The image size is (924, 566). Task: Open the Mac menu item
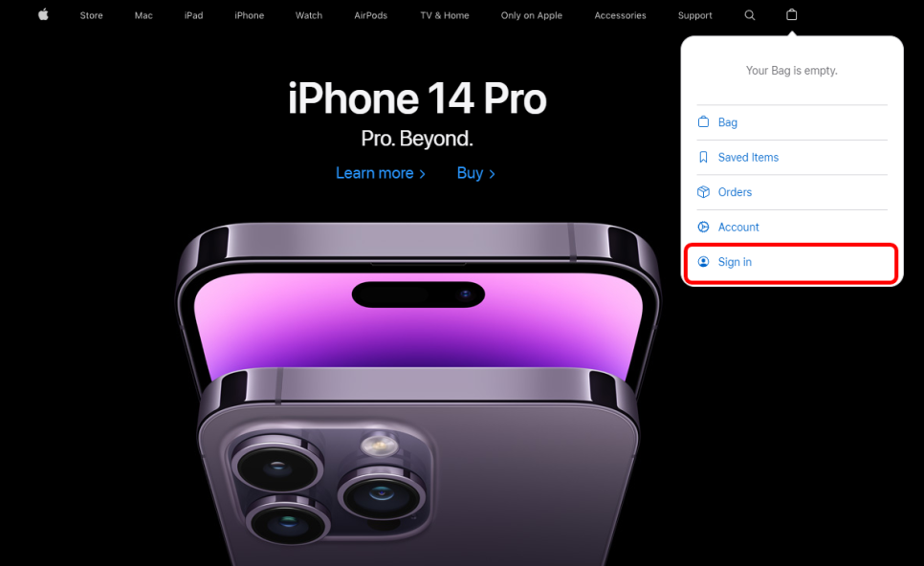[x=143, y=15]
